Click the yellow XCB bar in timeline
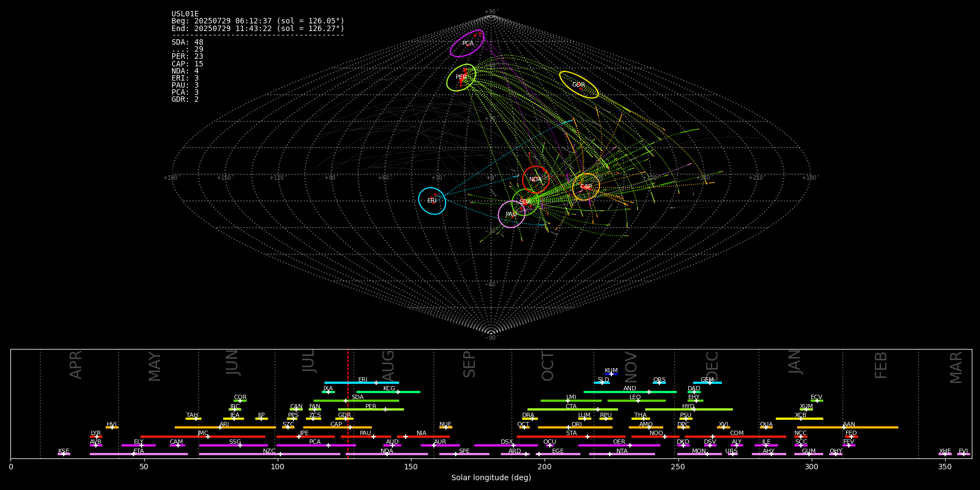The width and height of the screenshot is (980, 490). pyautogui.click(x=799, y=419)
